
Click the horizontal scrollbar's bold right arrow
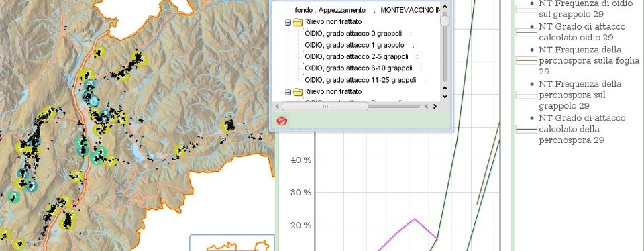point(435,107)
